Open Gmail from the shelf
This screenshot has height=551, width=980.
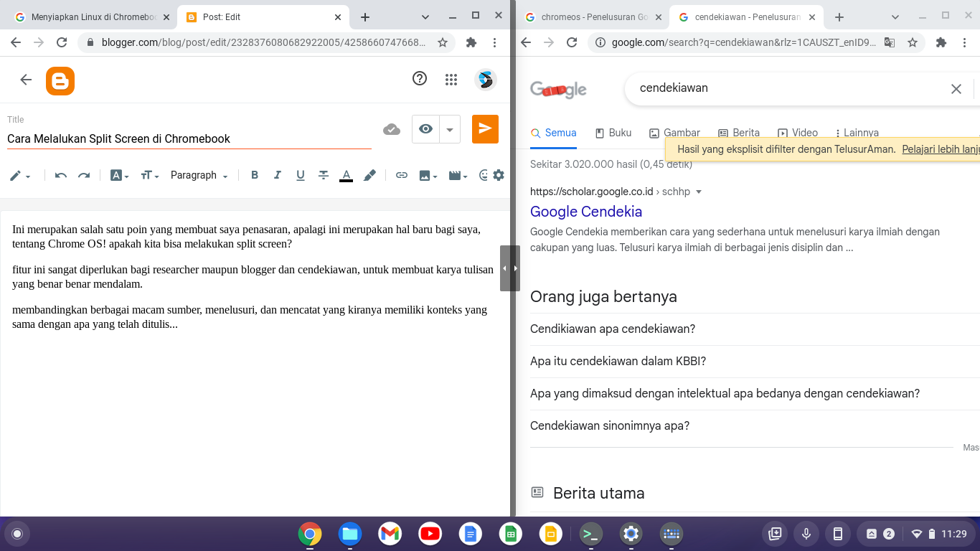pyautogui.click(x=390, y=534)
